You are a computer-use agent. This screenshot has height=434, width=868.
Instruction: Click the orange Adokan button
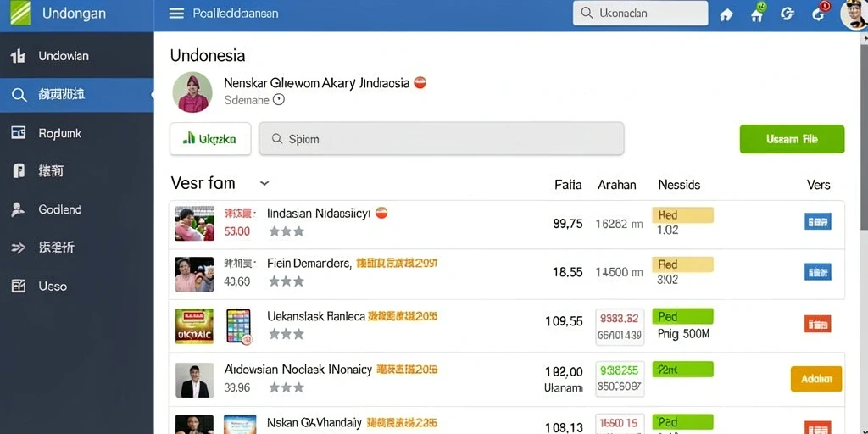[816, 379]
